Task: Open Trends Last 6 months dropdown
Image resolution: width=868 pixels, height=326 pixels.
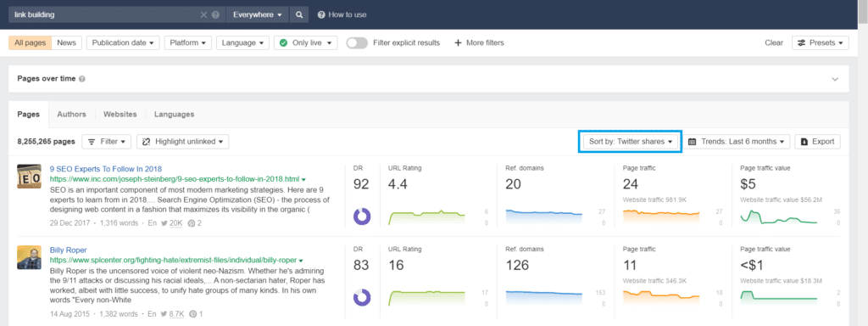Action: tap(737, 142)
